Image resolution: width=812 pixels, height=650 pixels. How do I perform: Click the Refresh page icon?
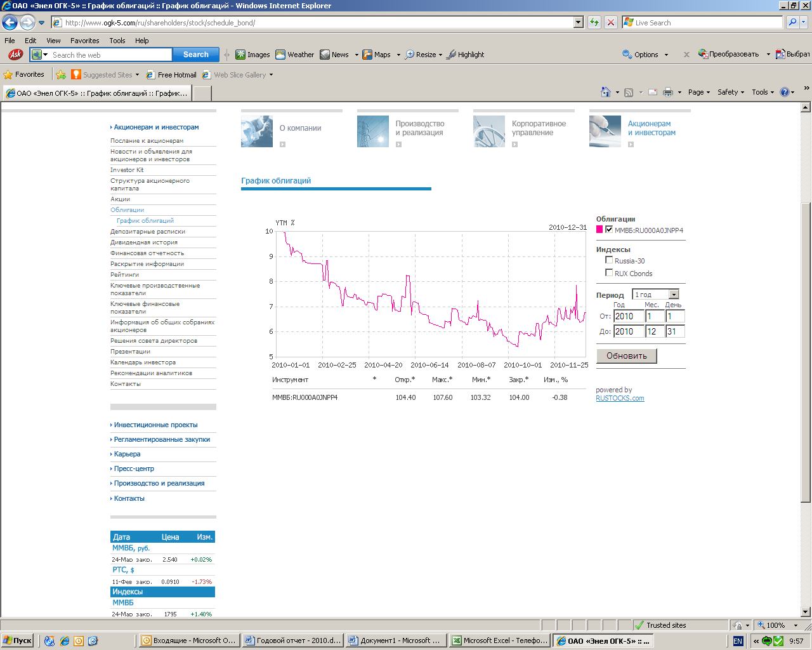point(594,22)
